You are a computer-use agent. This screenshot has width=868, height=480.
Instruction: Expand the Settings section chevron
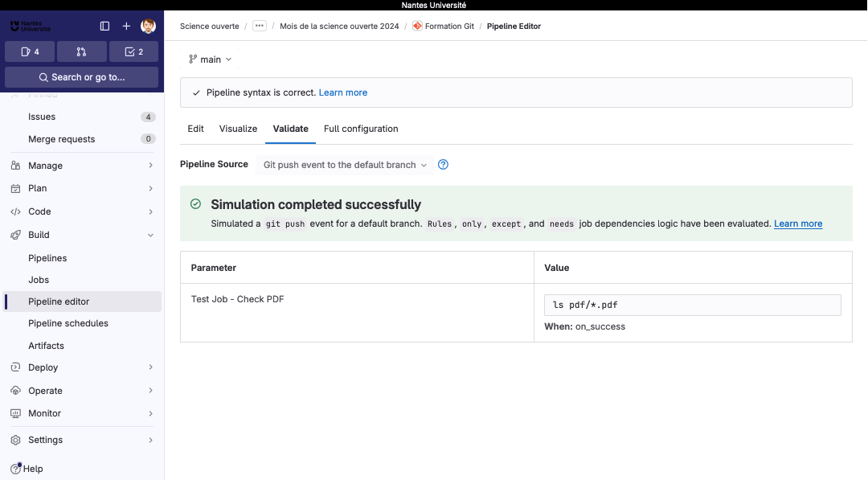(150, 440)
